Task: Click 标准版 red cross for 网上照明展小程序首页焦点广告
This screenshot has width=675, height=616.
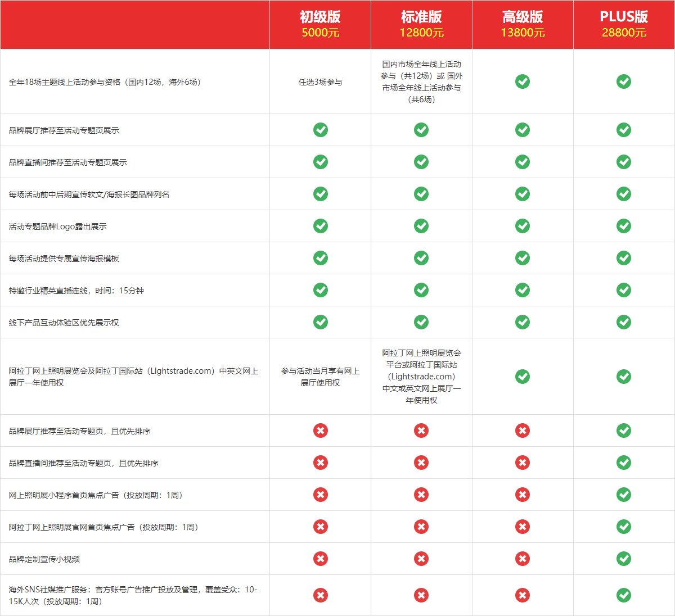Action: point(421,495)
